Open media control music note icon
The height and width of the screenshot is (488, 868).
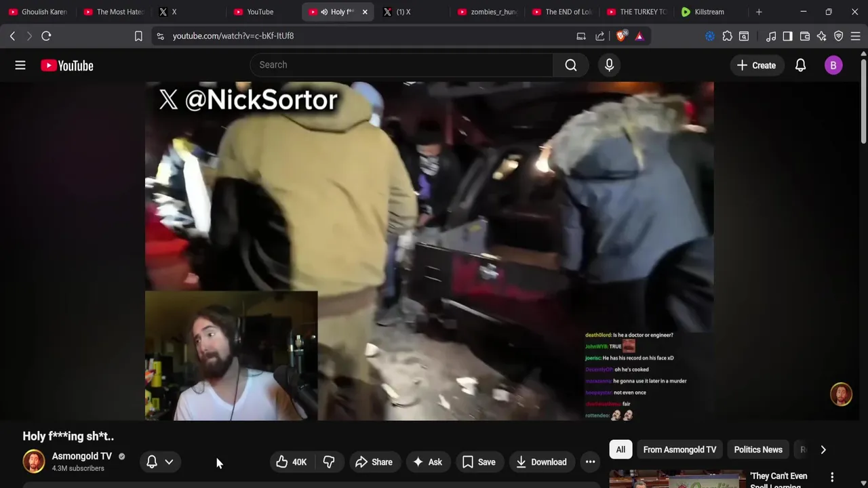click(x=771, y=36)
